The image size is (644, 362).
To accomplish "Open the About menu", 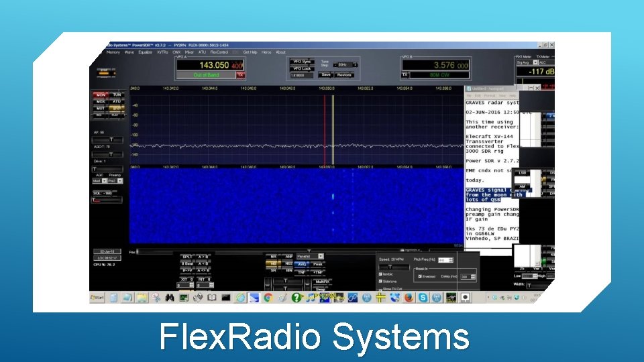I will point(280,52).
